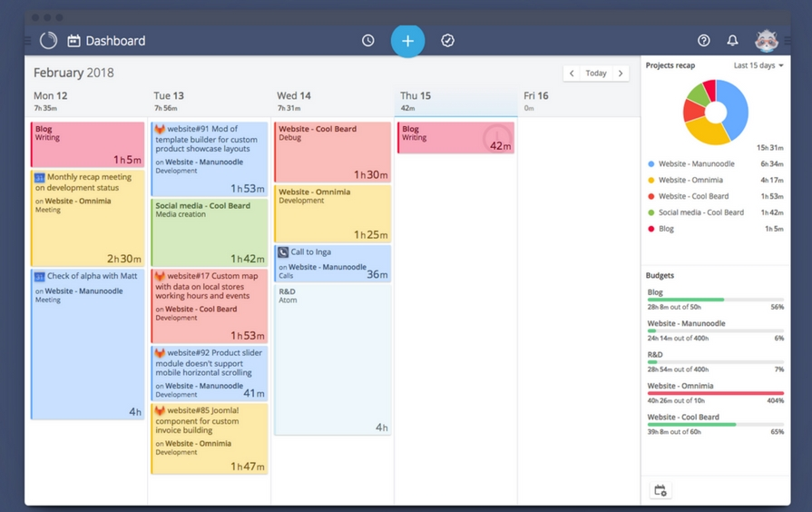Open the help question mark icon
Screen dimensions: 812x512
[703, 41]
